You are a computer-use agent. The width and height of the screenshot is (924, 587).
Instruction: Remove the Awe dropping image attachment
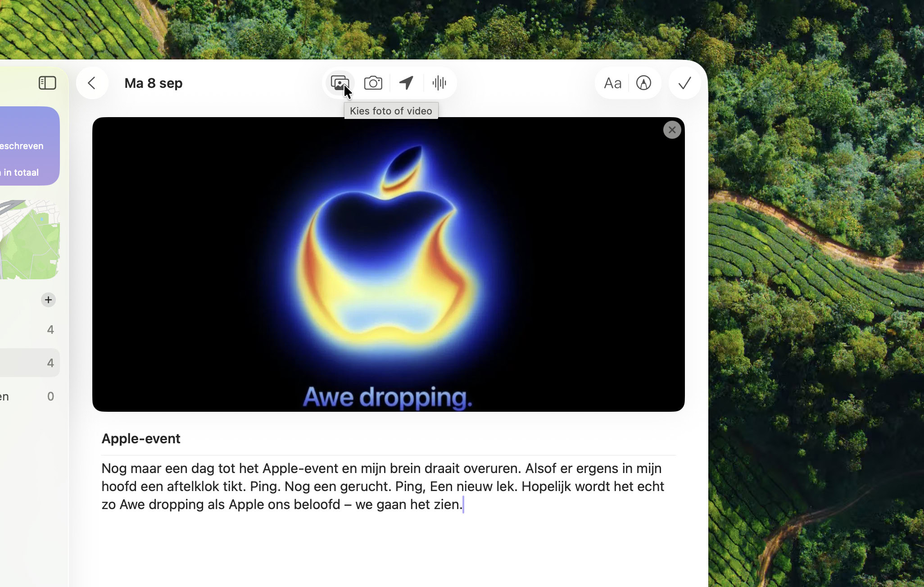[x=672, y=130]
